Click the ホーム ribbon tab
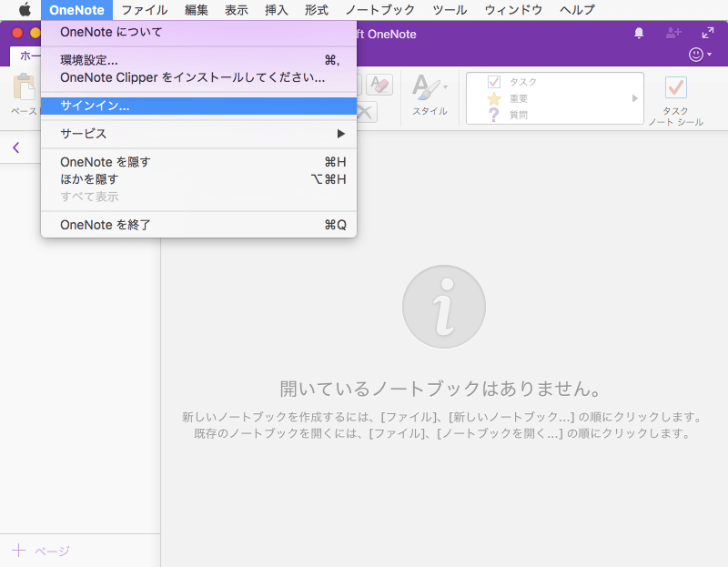Image resolution: width=728 pixels, height=567 pixels. pyautogui.click(x=26, y=56)
